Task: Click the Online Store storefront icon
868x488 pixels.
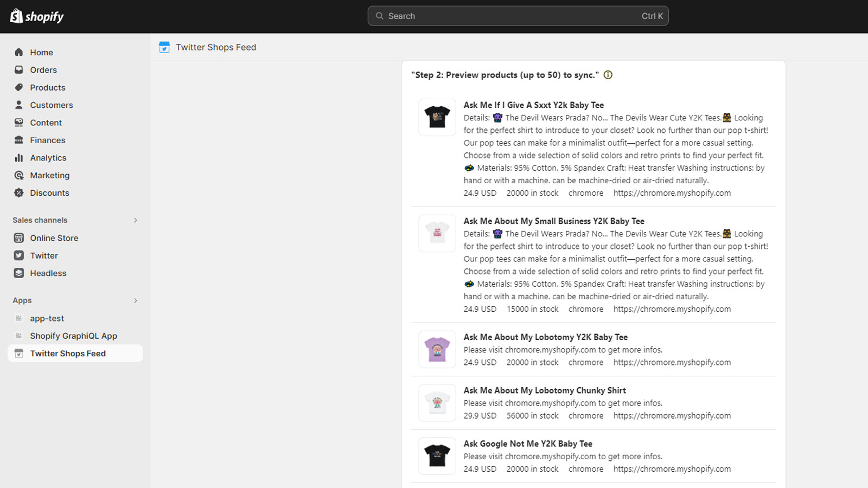Action: 19,238
